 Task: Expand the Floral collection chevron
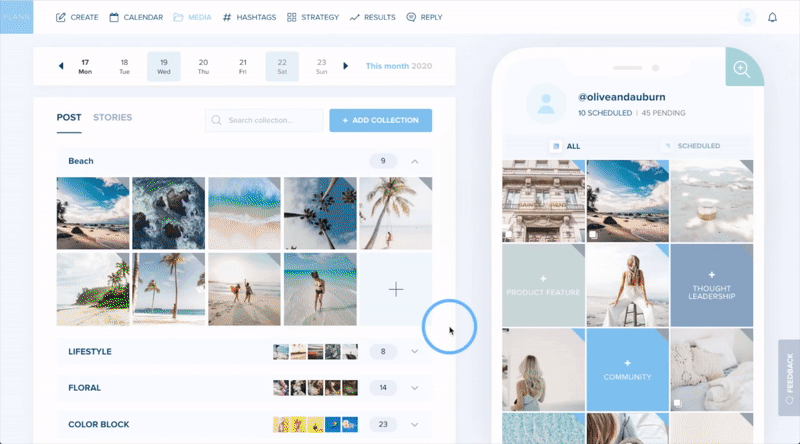pos(415,388)
